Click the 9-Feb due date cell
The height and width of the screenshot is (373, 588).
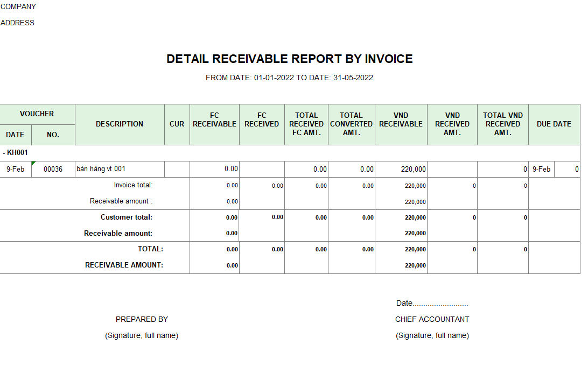pos(542,170)
